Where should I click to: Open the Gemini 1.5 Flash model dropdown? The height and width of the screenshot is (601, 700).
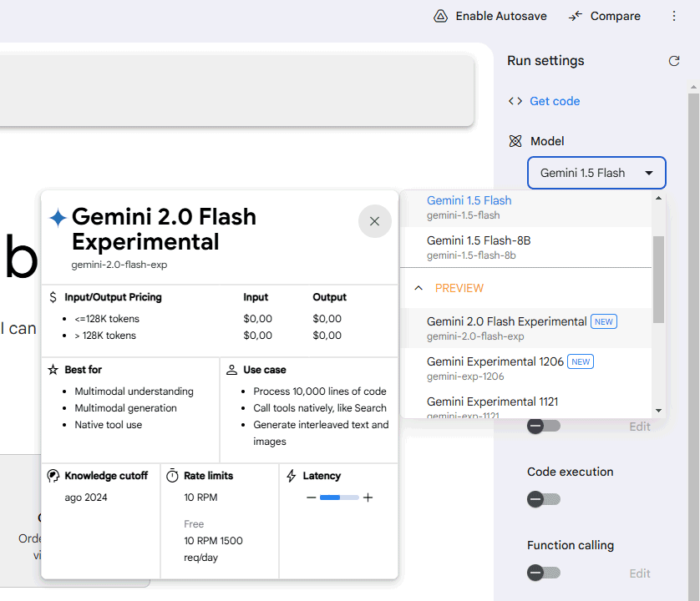pyautogui.click(x=596, y=173)
